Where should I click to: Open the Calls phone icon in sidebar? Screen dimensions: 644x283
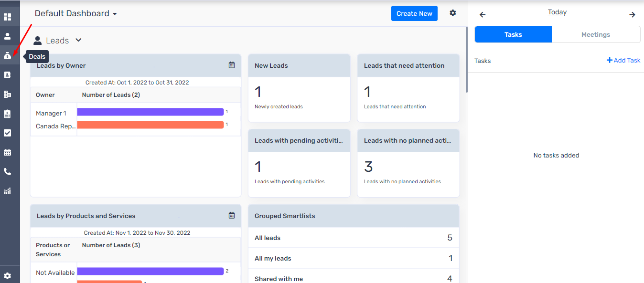click(x=7, y=172)
